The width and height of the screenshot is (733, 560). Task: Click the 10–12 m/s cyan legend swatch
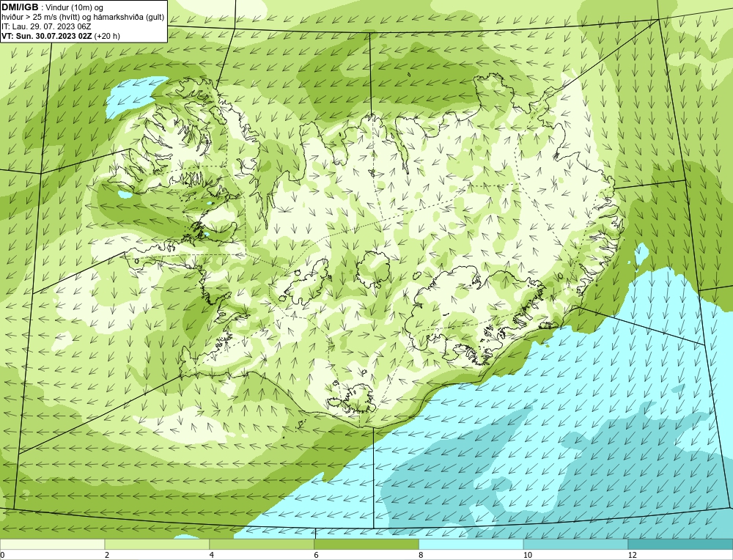[576, 545]
